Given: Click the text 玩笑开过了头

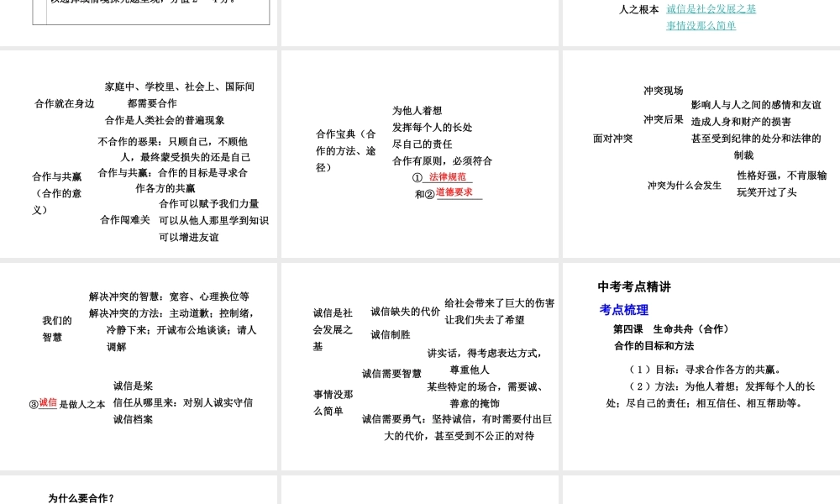Looking at the screenshot, I should coord(767,192).
